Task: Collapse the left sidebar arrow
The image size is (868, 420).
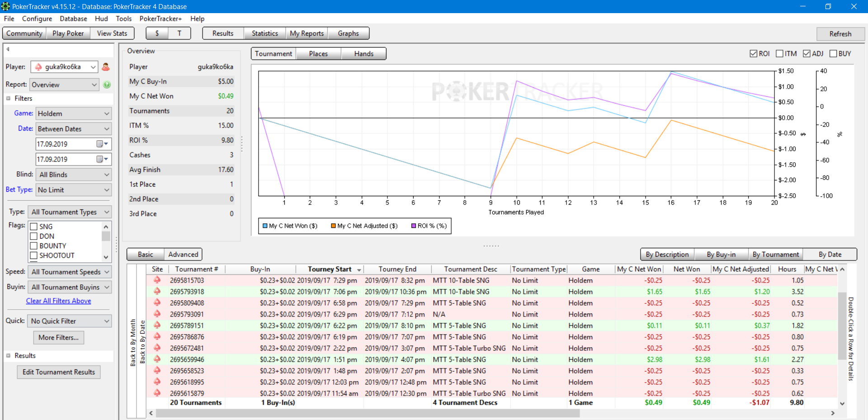Action: (8, 49)
